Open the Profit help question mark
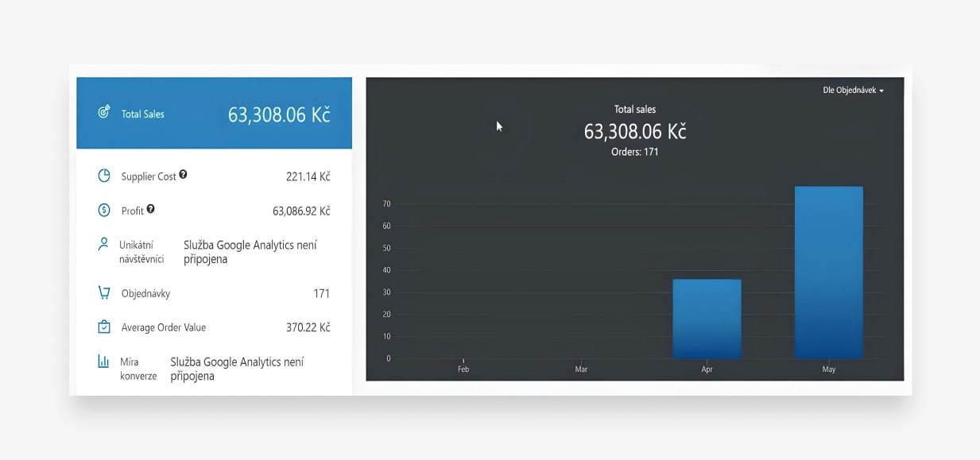Image resolution: width=980 pixels, height=460 pixels. tap(151, 210)
